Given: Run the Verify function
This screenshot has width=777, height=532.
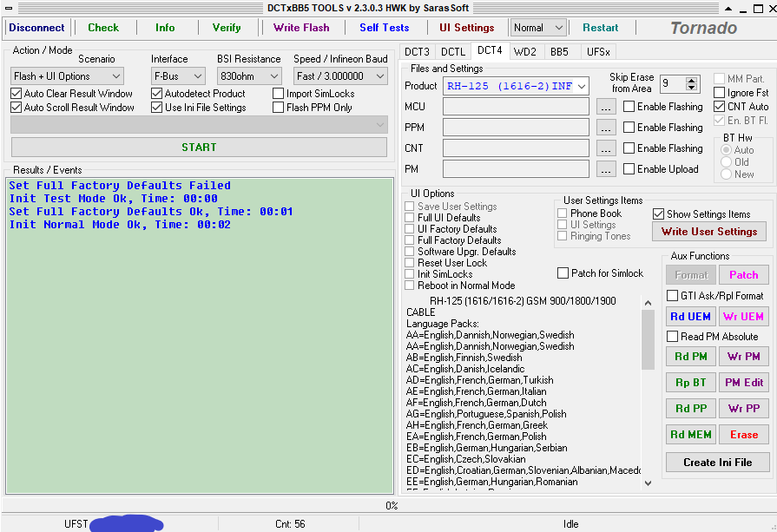Looking at the screenshot, I should [227, 28].
